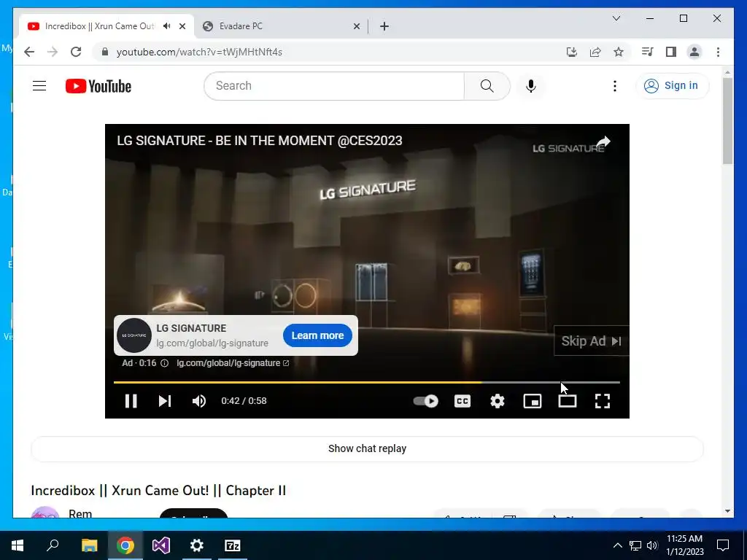The height and width of the screenshot is (560, 747).
Task: Enter full screen video mode
Action: point(603,401)
